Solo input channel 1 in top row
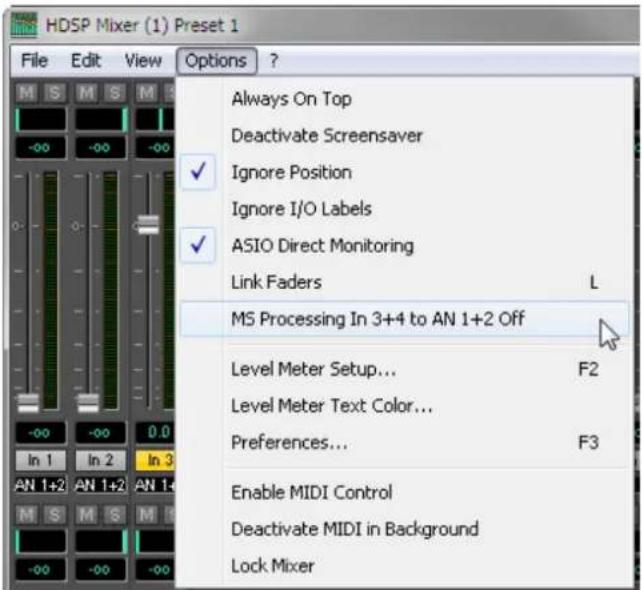The image size is (642, 590). (x=54, y=93)
